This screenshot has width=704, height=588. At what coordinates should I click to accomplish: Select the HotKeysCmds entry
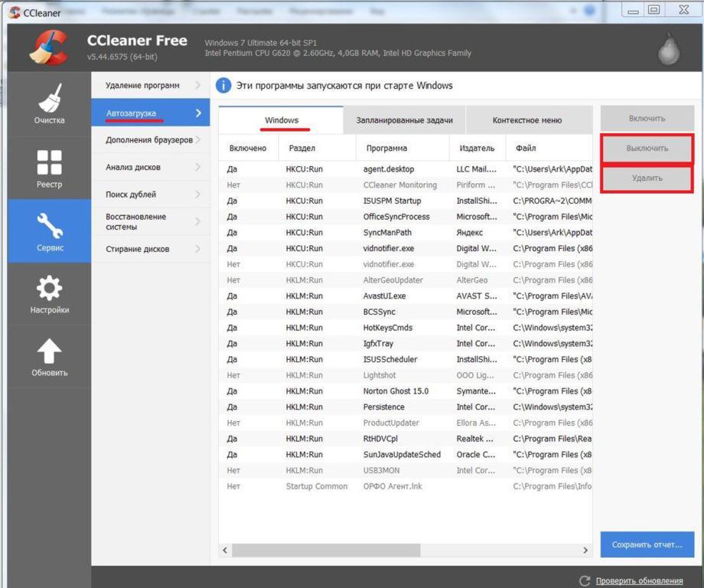coord(406,328)
